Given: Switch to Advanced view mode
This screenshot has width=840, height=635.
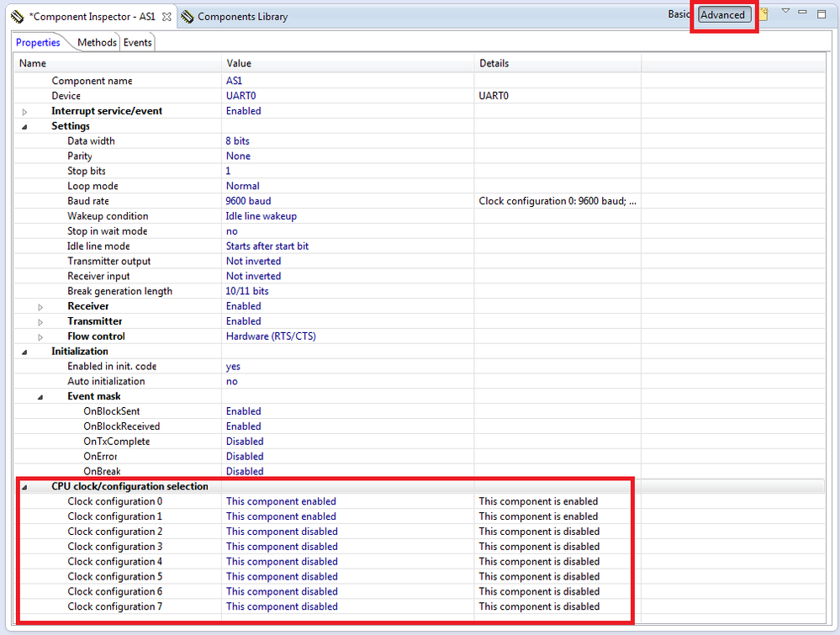Looking at the screenshot, I should pos(722,15).
